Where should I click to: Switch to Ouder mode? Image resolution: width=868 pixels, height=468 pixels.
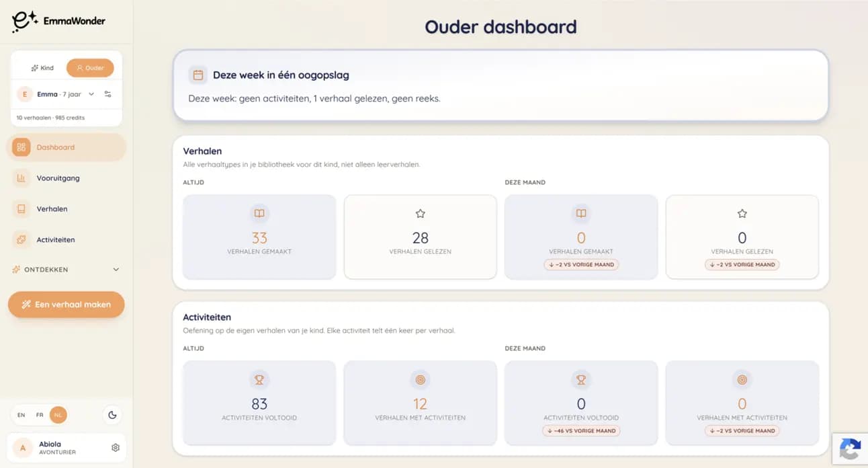point(90,68)
